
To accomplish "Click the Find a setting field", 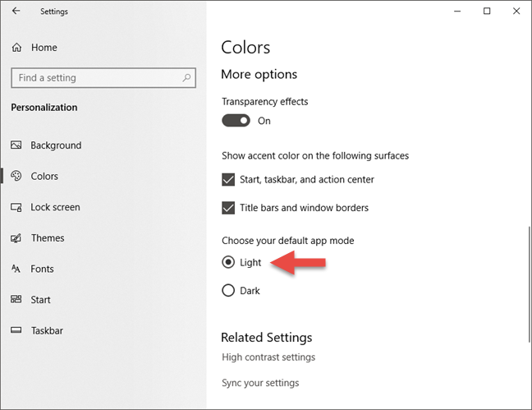I will tap(103, 78).
